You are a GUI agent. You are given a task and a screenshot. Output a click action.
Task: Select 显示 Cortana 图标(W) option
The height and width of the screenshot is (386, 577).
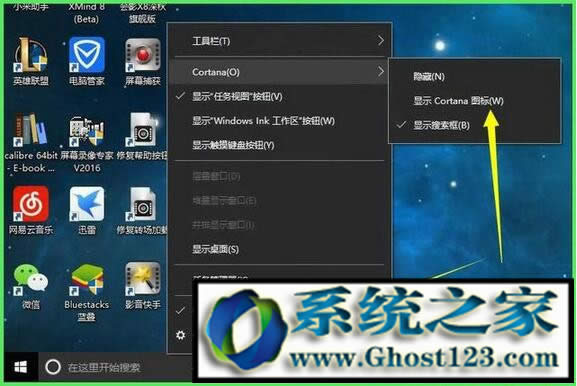(475, 101)
